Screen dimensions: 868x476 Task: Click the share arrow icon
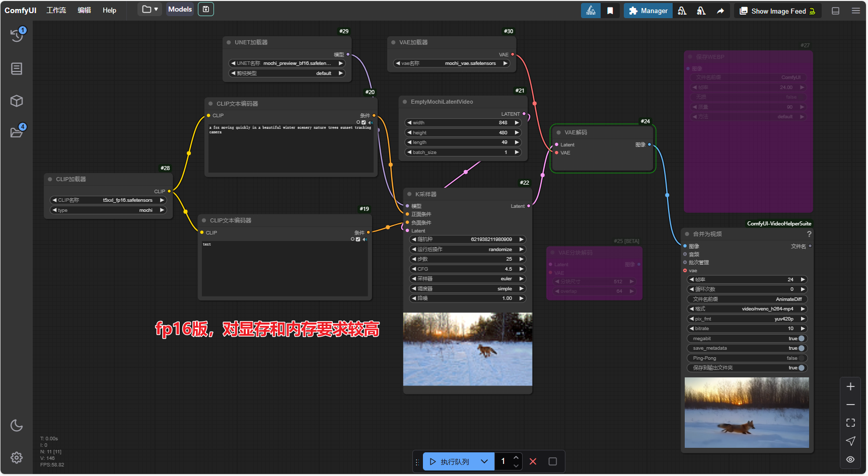point(720,11)
